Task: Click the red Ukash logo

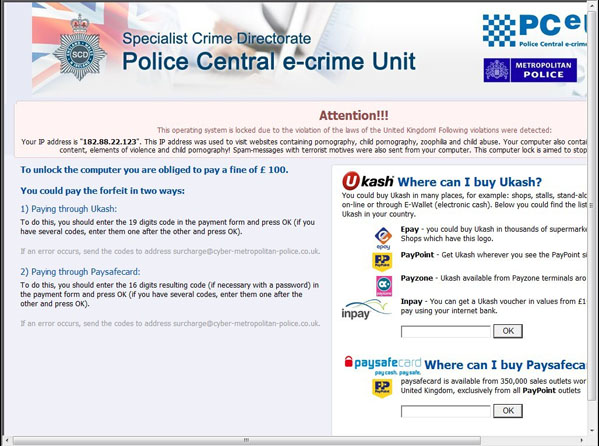Action: pyautogui.click(x=367, y=181)
